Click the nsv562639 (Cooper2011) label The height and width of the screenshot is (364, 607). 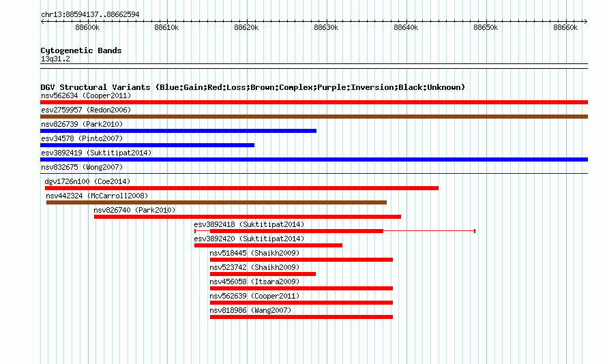[x=254, y=296]
